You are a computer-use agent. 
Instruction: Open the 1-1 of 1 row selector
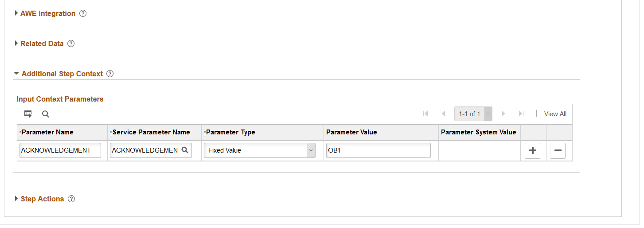point(473,114)
